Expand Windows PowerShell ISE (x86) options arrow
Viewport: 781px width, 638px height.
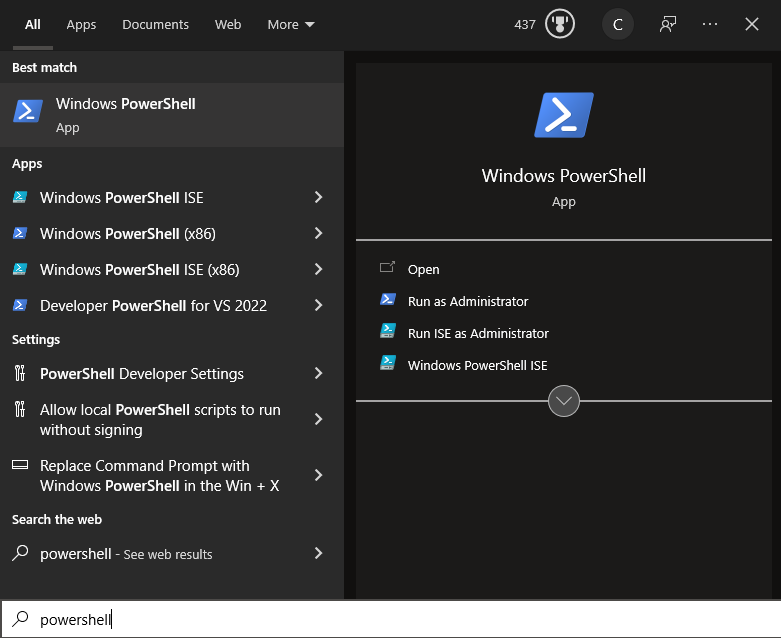tap(318, 269)
